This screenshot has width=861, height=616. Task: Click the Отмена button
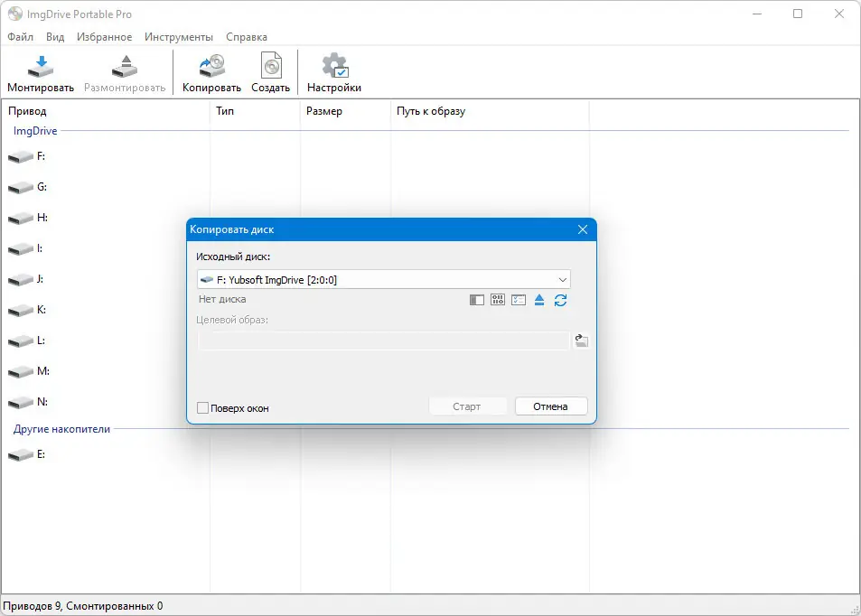(551, 406)
